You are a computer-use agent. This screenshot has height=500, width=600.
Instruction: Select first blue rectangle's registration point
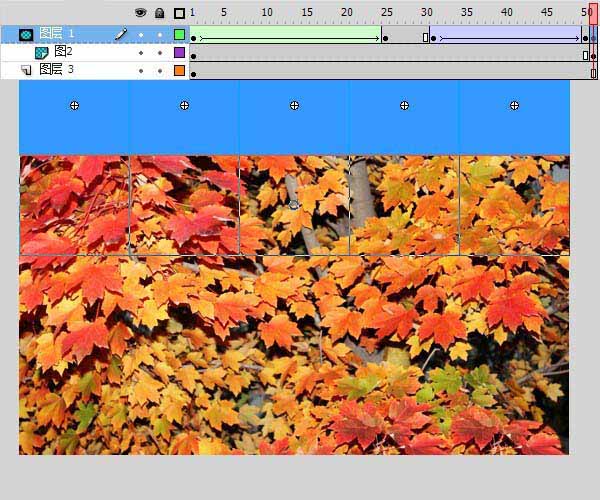[x=75, y=106]
